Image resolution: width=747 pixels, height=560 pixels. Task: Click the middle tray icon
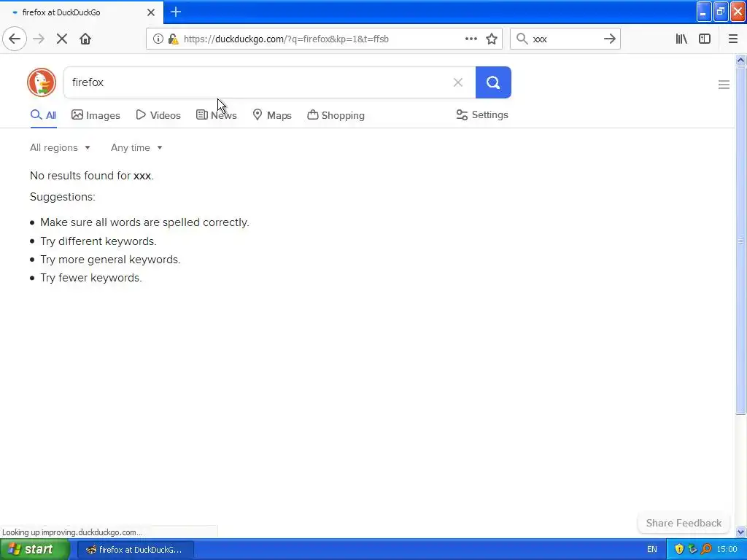693,550
